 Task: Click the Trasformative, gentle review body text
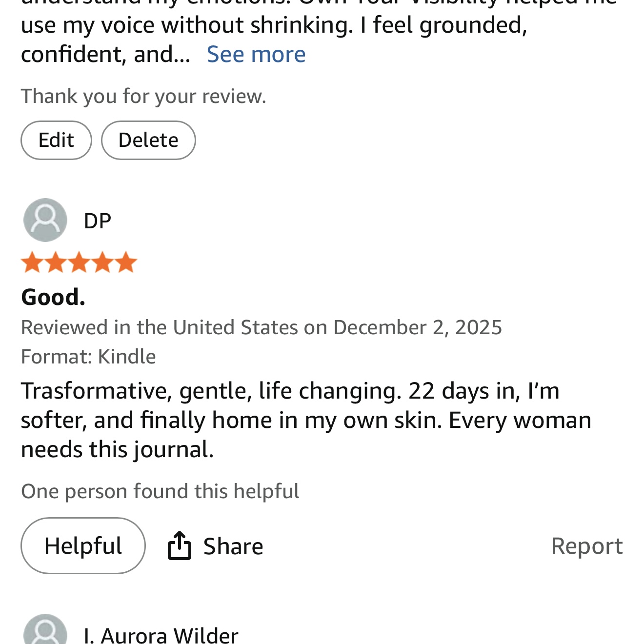305,420
